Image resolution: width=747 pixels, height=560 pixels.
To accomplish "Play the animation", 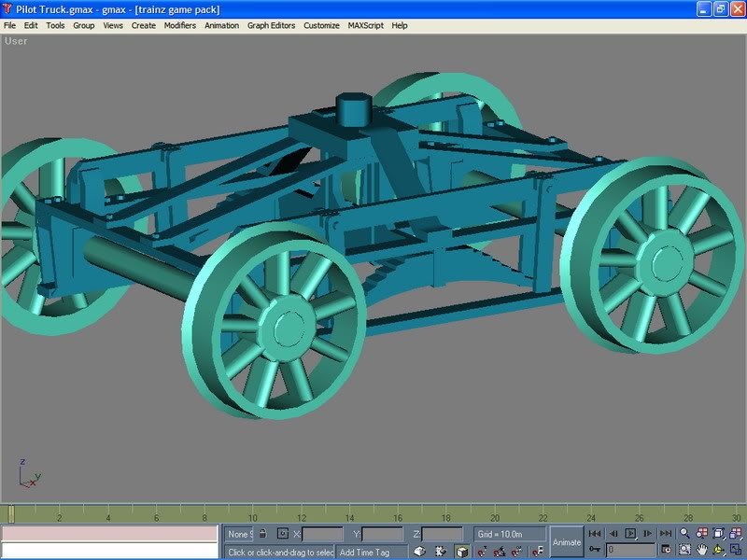I will pyautogui.click(x=630, y=533).
